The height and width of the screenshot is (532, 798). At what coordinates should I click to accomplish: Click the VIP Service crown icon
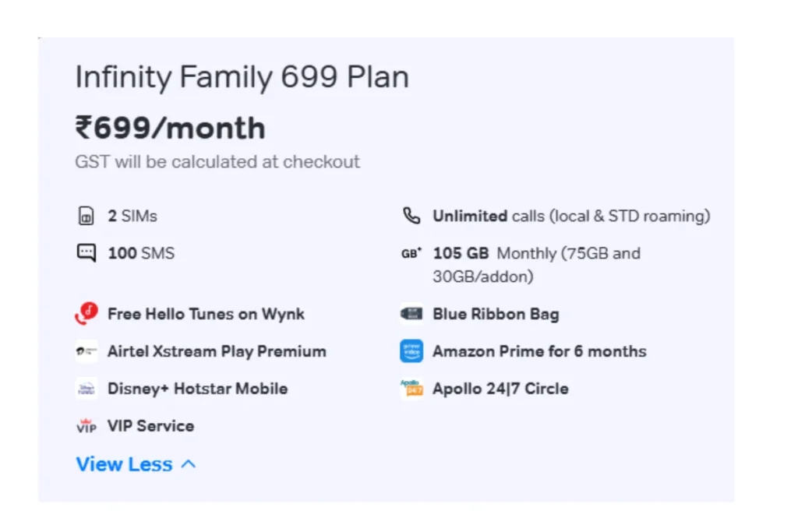pyautogui.click(x=86, y=426)
